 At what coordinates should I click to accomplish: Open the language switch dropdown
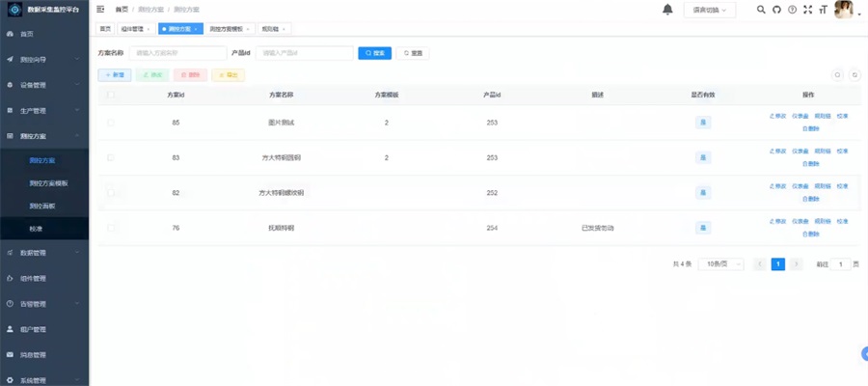pos(710,10)
